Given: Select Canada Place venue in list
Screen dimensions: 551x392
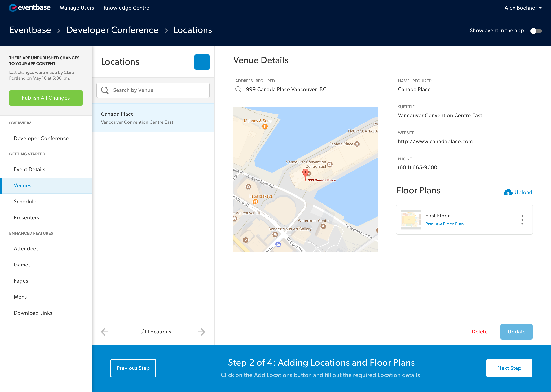Looking at the screenshot, I should point(153,118).
